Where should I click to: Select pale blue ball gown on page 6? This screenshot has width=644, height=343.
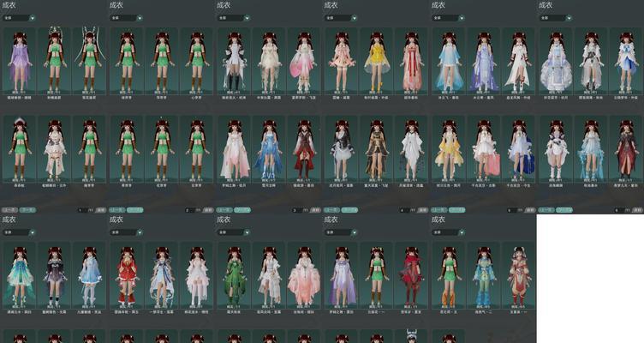556,61
